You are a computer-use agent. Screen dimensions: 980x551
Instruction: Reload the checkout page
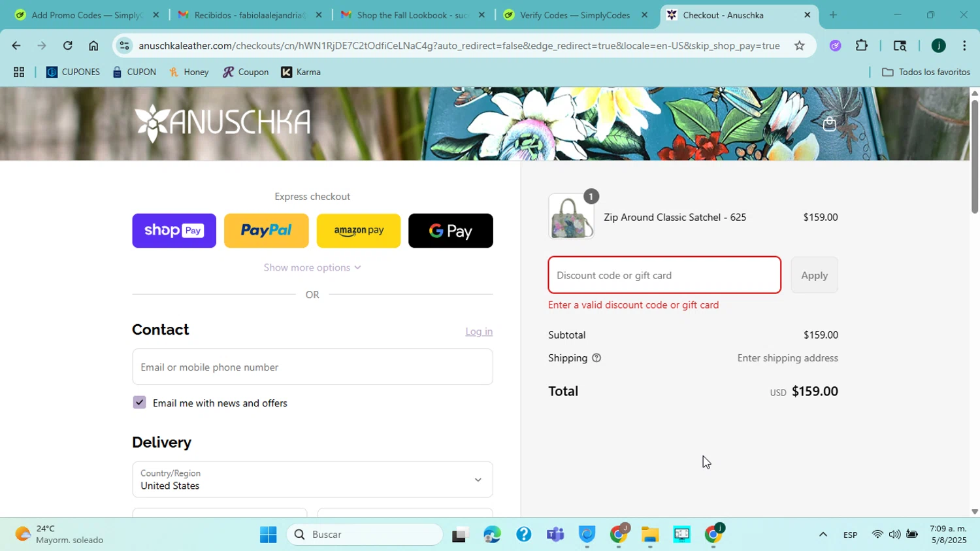[x=67, y=46]
